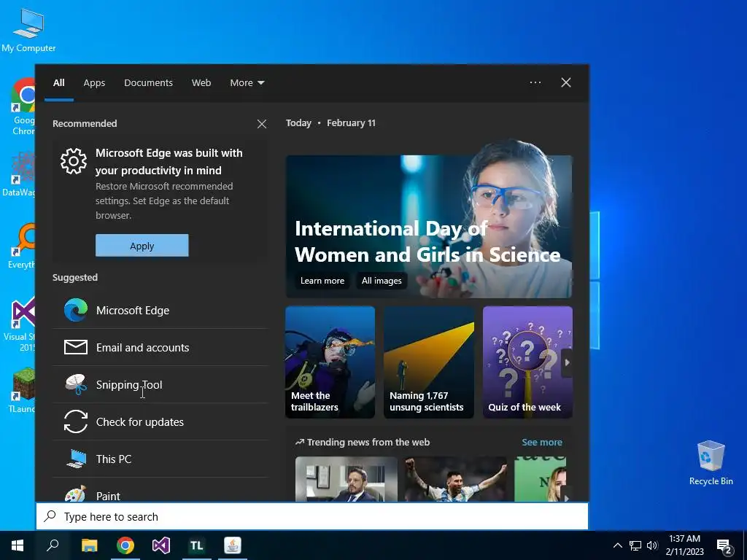
Task: Open TLauncher (TL) from the taskbar
Action: [x=196, y=545]
